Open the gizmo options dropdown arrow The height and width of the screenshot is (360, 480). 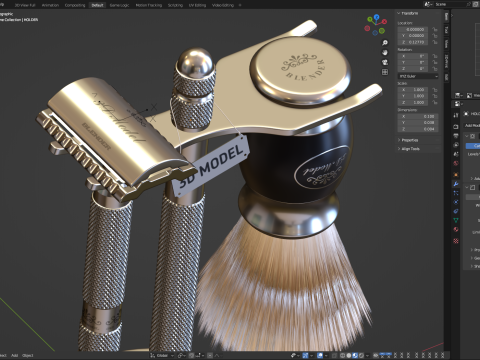[x=311, y=355]
